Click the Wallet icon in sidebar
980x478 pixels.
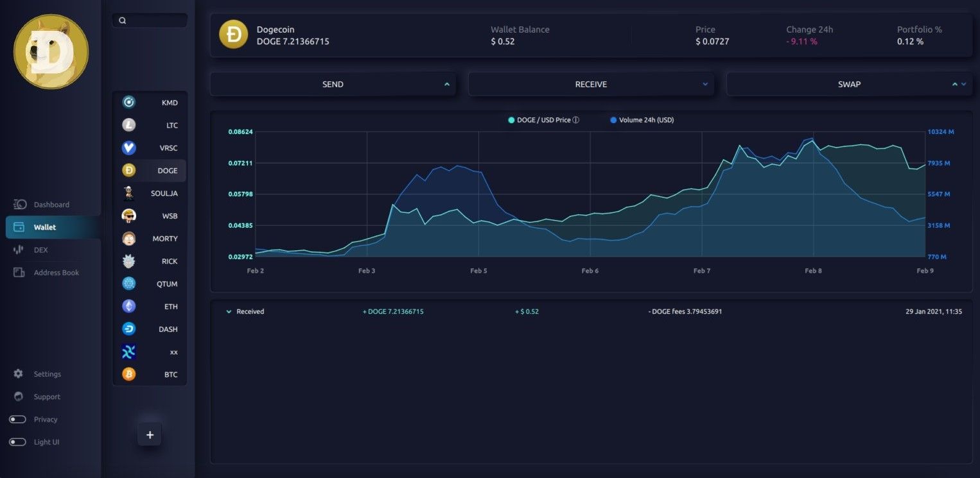point(19,227)
